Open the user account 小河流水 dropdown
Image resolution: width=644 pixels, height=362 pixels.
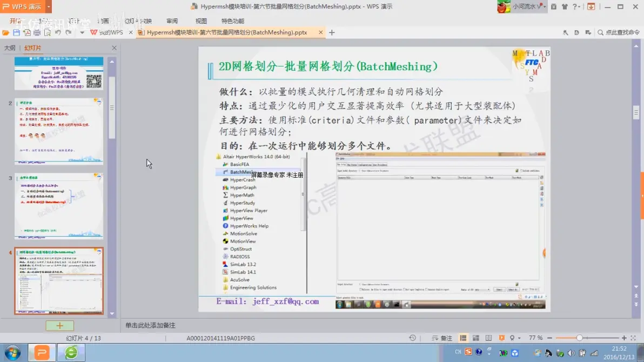pyautogui.click(x=529, y=6)
